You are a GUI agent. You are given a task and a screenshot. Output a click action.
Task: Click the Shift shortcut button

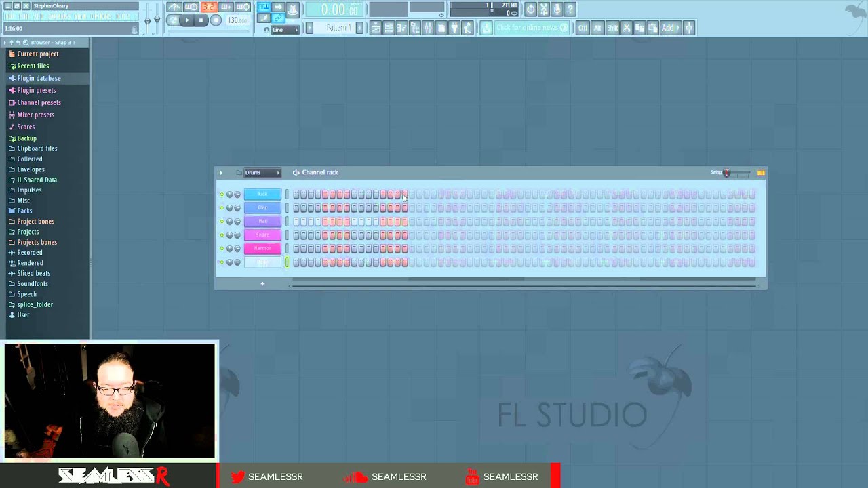pos(612,28)
